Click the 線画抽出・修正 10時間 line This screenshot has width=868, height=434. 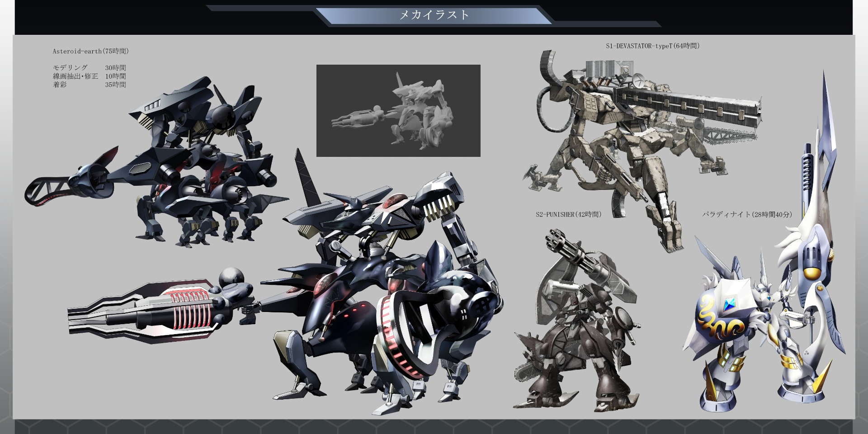click(x=89, y=76)
